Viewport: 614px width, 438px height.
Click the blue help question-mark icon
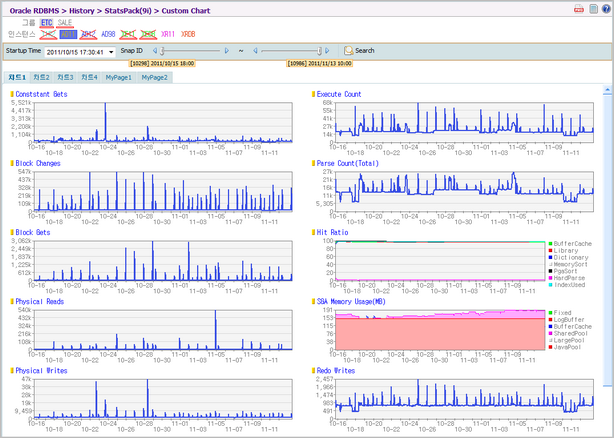[x=605, y=8]
